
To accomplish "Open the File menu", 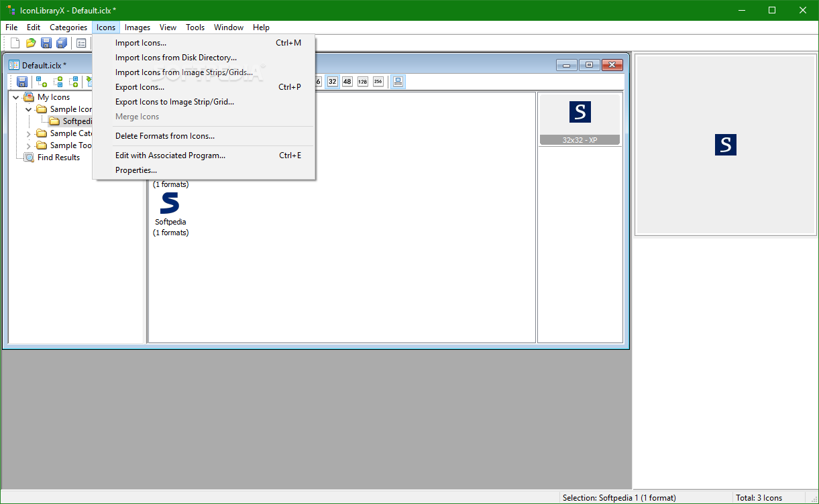I will coord(11,27).
